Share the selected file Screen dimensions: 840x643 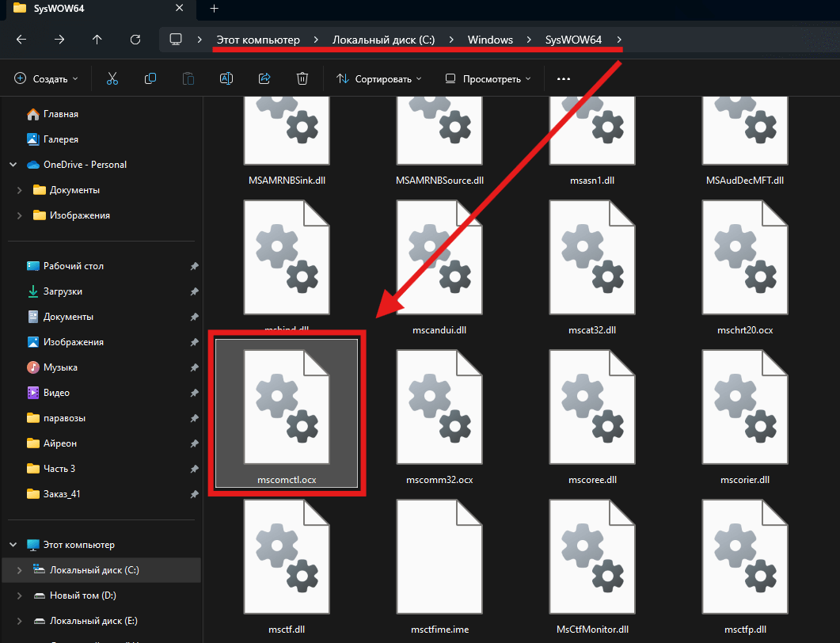click(x=264, y=78)
